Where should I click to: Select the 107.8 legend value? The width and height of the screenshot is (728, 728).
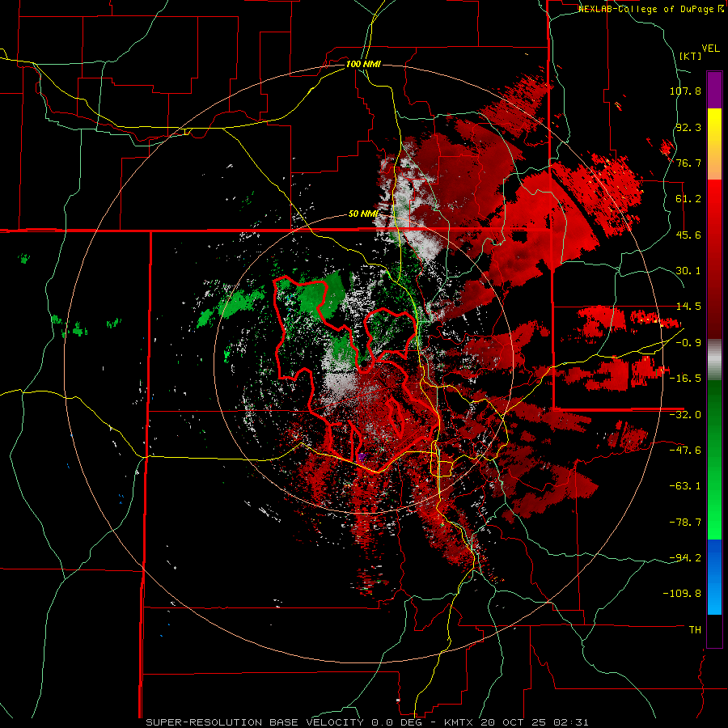click(x=685, y=91)
